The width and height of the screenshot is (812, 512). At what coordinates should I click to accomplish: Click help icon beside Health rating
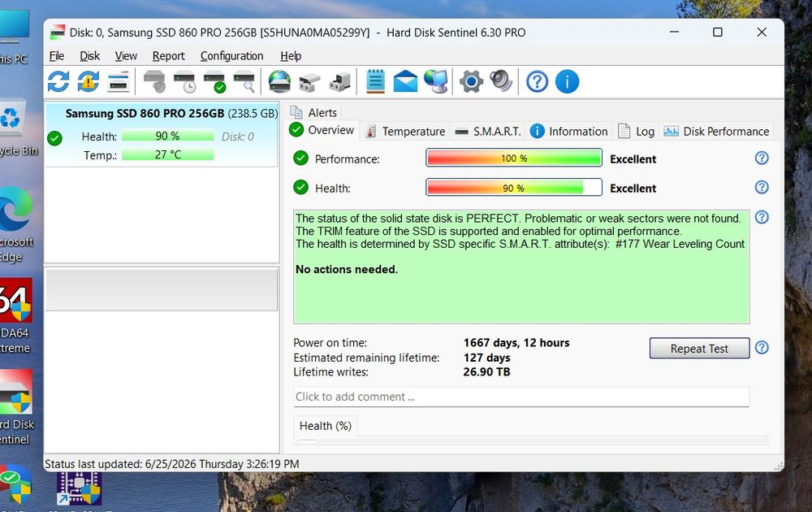pyautogui.click(x=762, y=187)
